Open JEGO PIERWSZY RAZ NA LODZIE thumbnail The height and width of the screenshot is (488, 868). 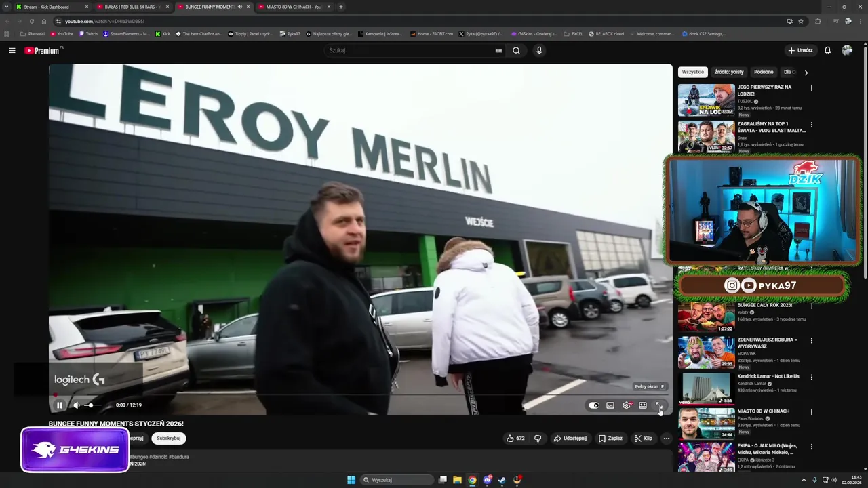click(x=706, y=100)
